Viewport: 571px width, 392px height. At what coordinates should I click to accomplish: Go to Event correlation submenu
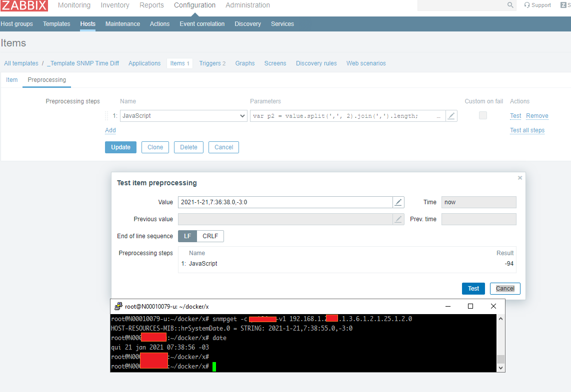click(x=202, y=24)
